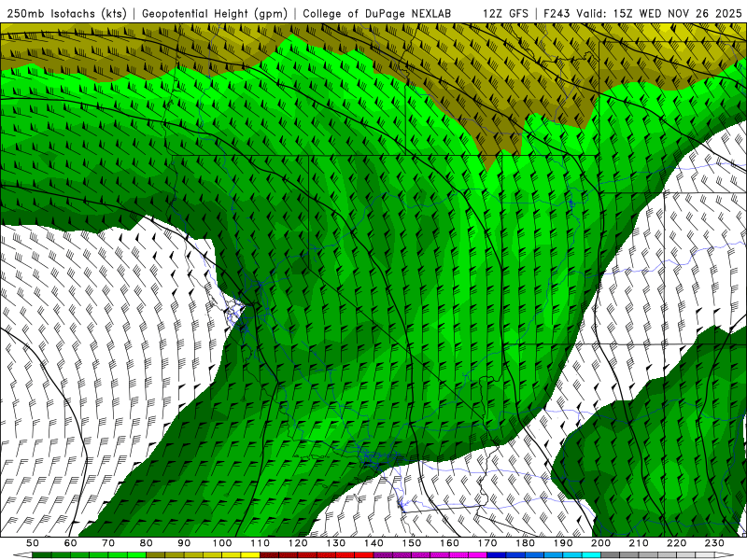Select the 140 kt colorbar label

point(373,543)
